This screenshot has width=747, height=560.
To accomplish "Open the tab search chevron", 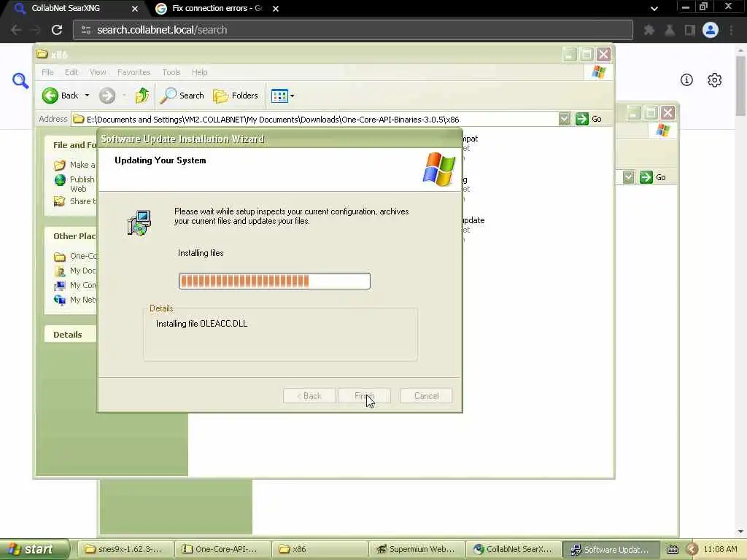I will (x=654, y=9).
